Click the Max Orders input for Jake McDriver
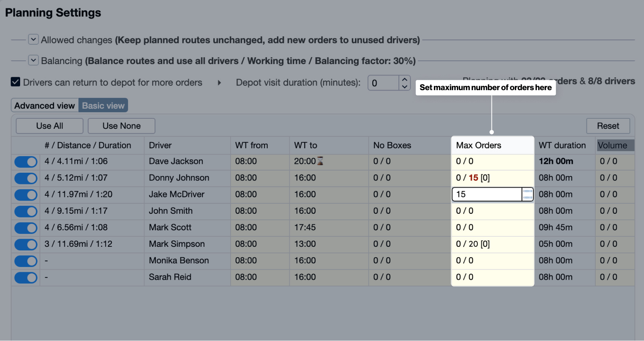 pyautogui.click(x=487, y=194)
